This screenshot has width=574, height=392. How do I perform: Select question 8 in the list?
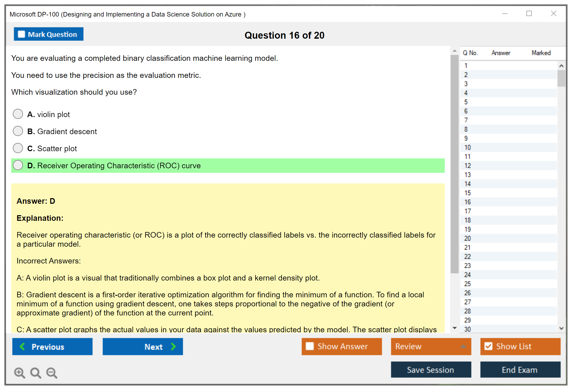pyautogui.click(x=466, y=129)
